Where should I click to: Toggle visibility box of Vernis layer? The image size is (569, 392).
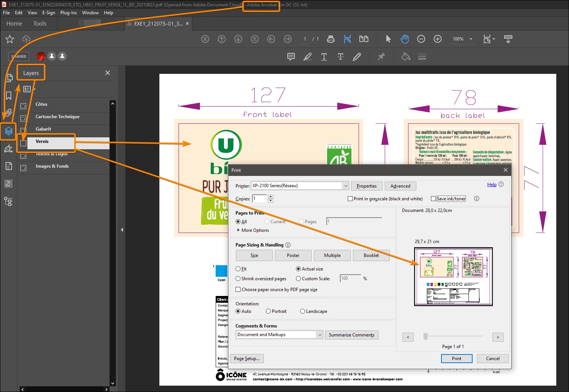point(23,143)
